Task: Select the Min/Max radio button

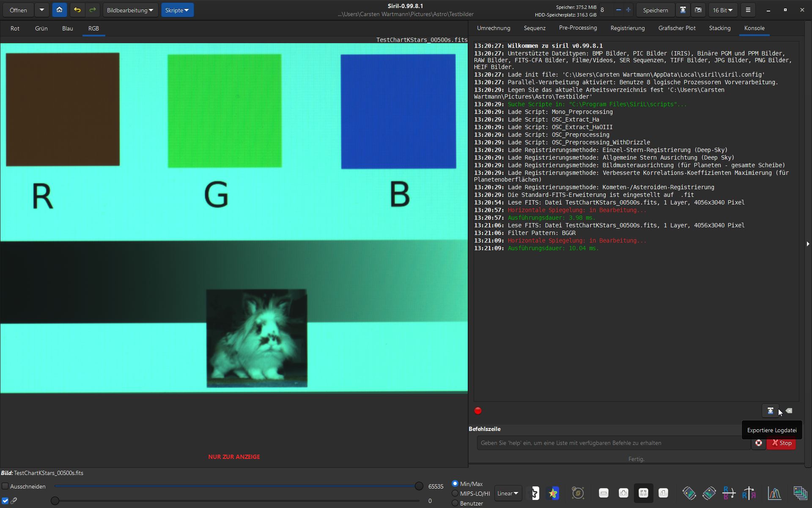Action: point(455,483)
